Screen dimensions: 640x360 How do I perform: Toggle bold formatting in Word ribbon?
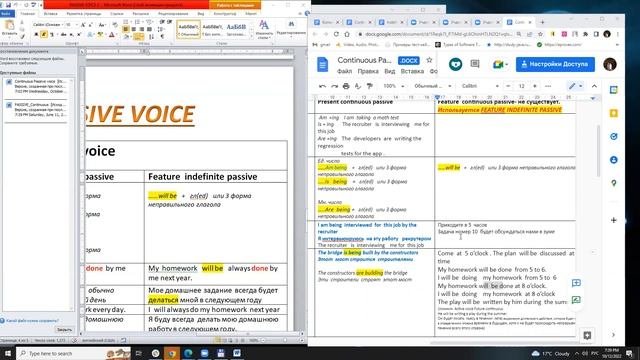(36, 35)
